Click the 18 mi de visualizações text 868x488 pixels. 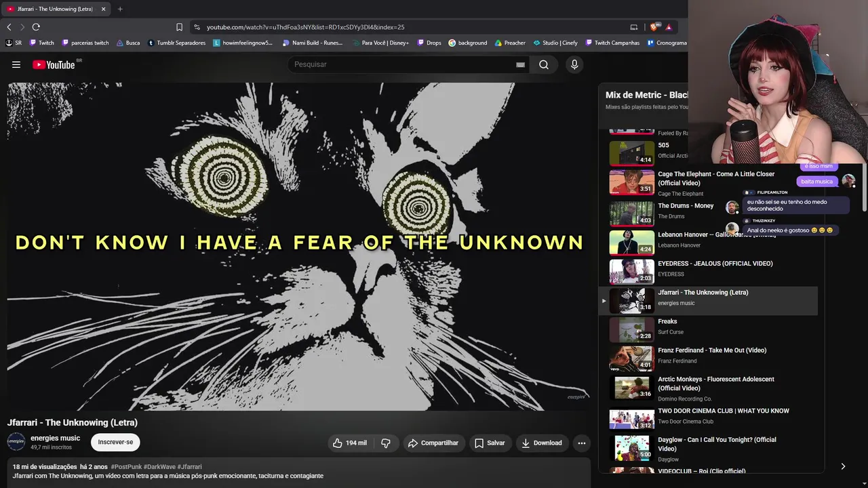pyautogui.click(x=45, y=467)
